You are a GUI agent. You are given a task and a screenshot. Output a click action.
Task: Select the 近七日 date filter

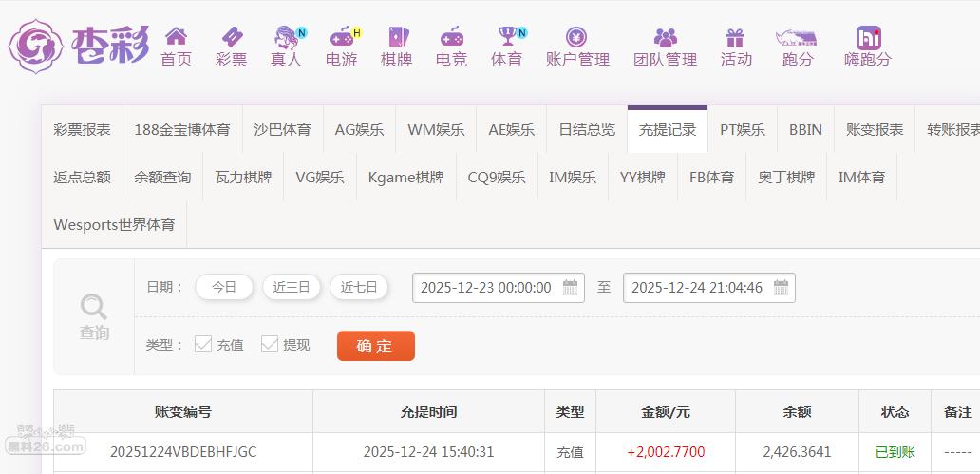(x=359, y=287)
